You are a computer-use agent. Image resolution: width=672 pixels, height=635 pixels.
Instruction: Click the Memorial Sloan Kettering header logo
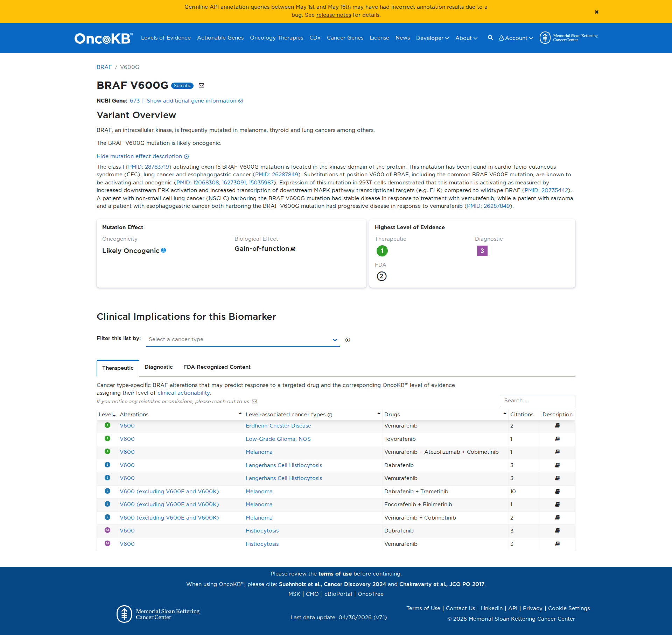(x=569, y=38)
